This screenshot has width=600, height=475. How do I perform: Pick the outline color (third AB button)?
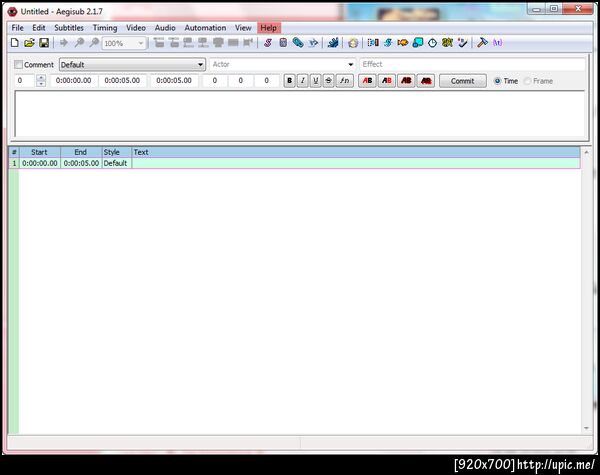pyautogui.click(x=406, y=81)
